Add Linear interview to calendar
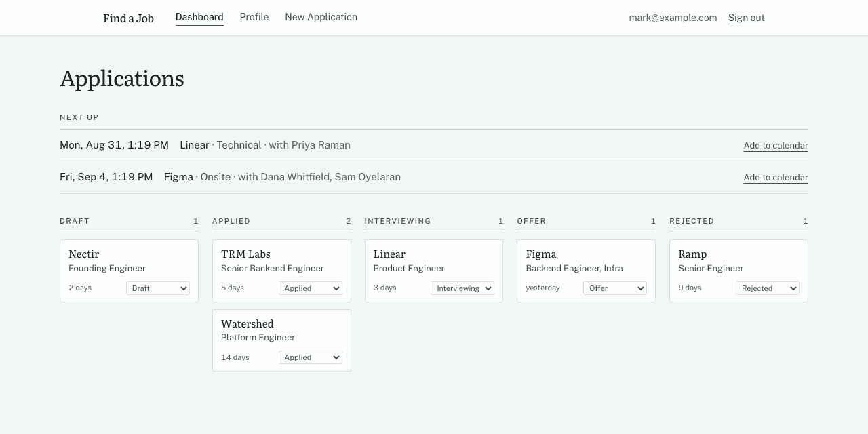The width and height of the screenshot is (868, 434). 776,145
